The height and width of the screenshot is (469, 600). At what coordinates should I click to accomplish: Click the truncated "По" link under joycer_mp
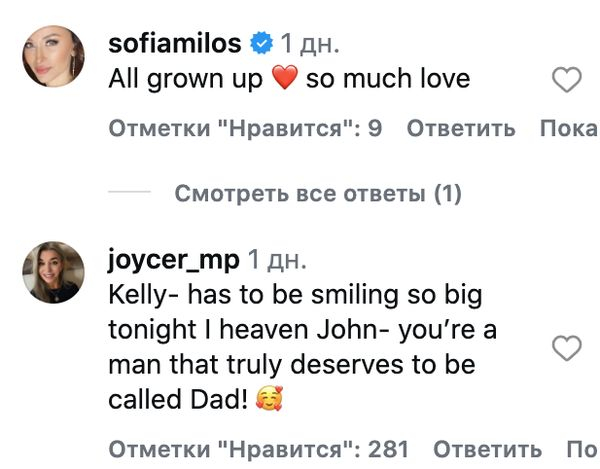[x=581, y=449]
